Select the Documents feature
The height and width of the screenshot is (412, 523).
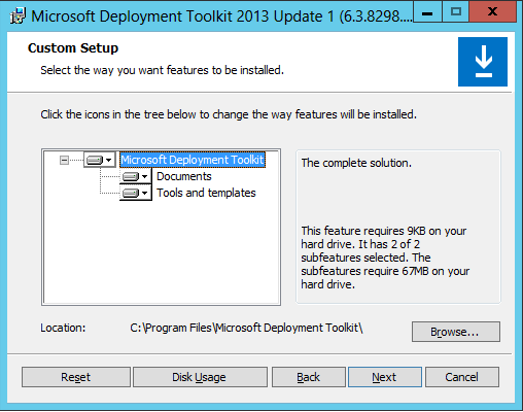tap(184, 176)
